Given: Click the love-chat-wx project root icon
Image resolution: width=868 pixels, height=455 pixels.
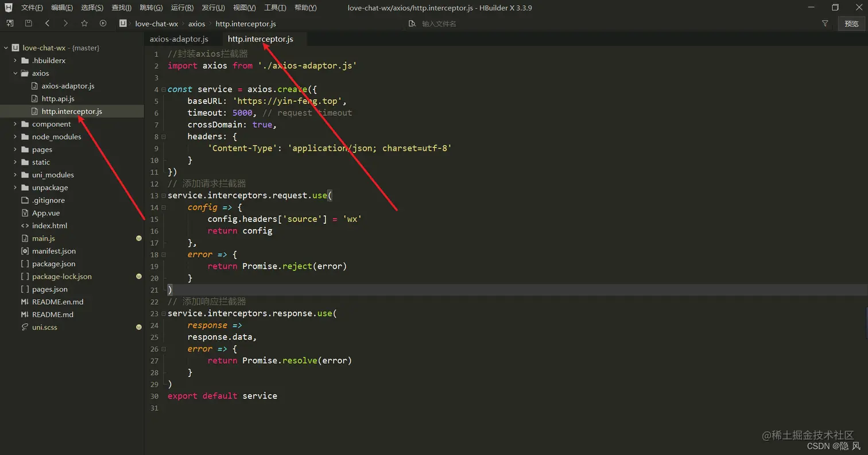Looking at the screenshot, I should (x=15, y=48).
